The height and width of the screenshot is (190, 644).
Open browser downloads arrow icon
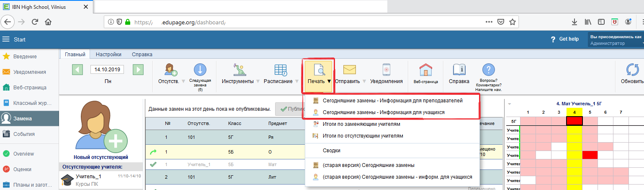(574, 22)
